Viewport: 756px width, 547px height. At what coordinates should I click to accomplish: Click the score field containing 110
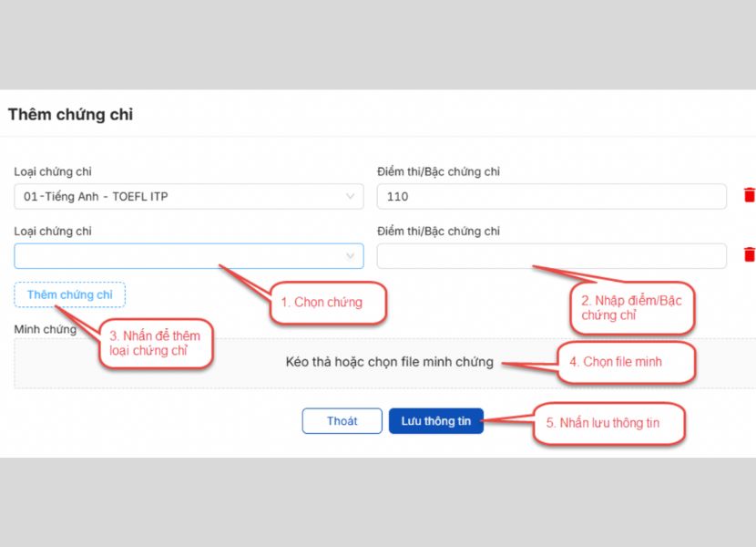tap(551, 197)
